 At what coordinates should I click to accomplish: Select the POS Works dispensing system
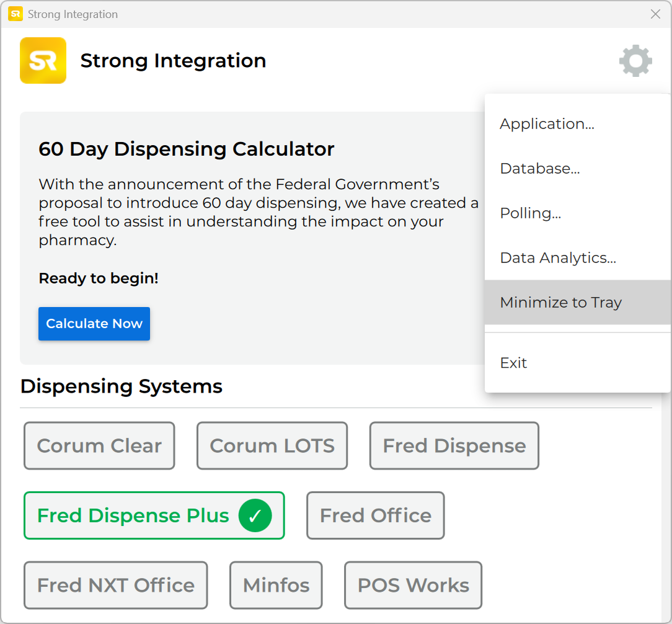413,586
